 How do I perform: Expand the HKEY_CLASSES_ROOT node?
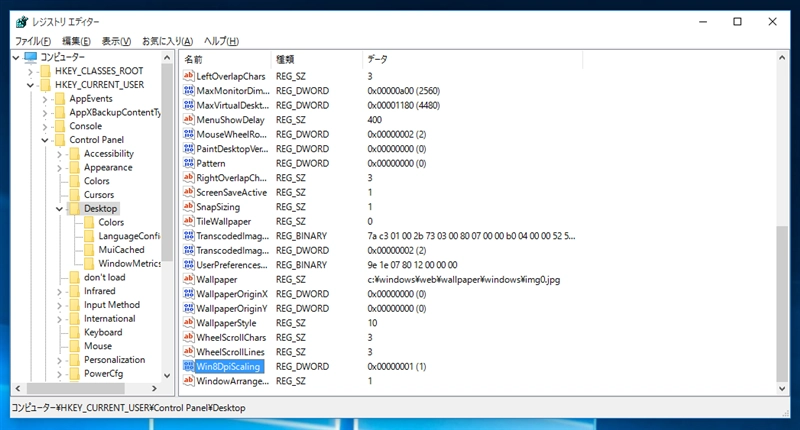[30, 71]
